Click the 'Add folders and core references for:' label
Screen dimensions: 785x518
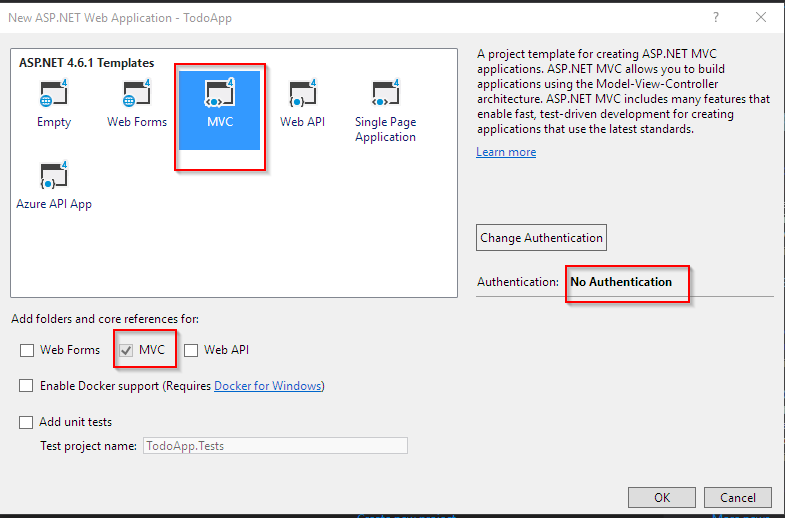105,319
